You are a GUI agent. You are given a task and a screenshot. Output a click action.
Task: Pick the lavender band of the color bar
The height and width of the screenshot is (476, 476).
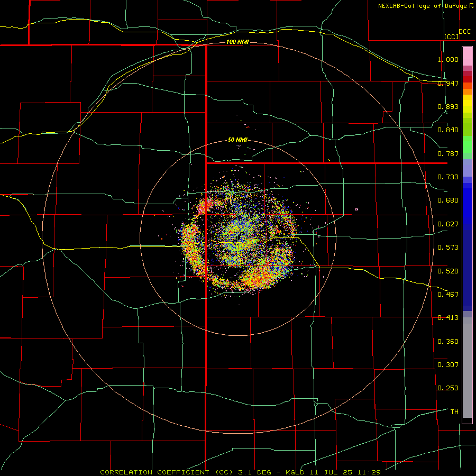(x=467, y=168)
